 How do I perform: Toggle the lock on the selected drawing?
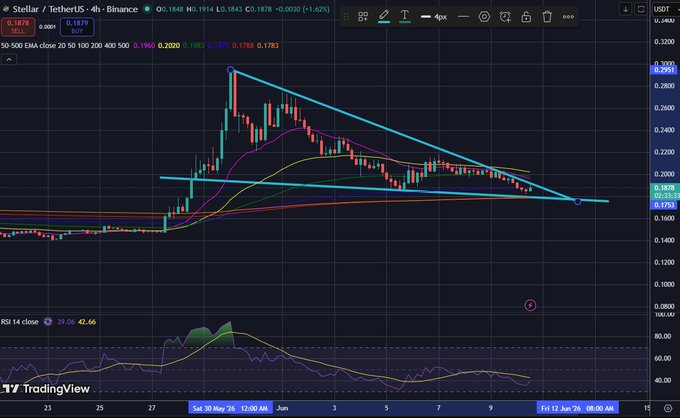click(526, 17)
